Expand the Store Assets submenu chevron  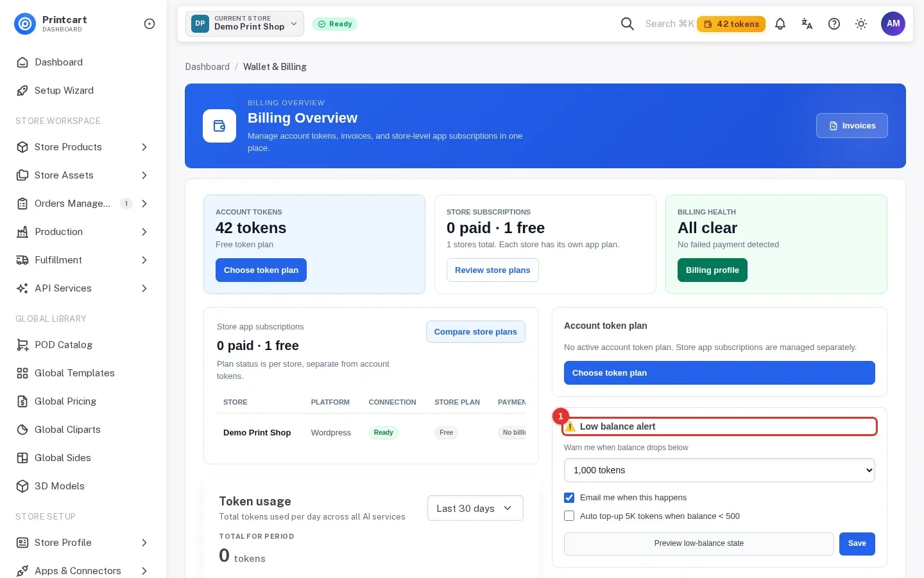[144, 175]
